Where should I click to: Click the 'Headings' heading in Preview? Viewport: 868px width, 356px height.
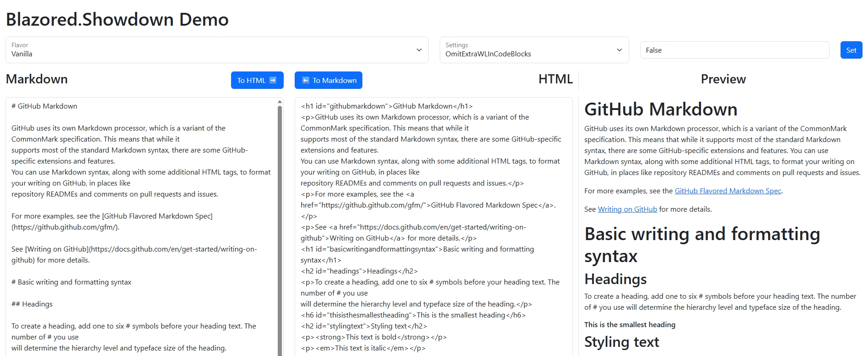click(x=615, y=279)
